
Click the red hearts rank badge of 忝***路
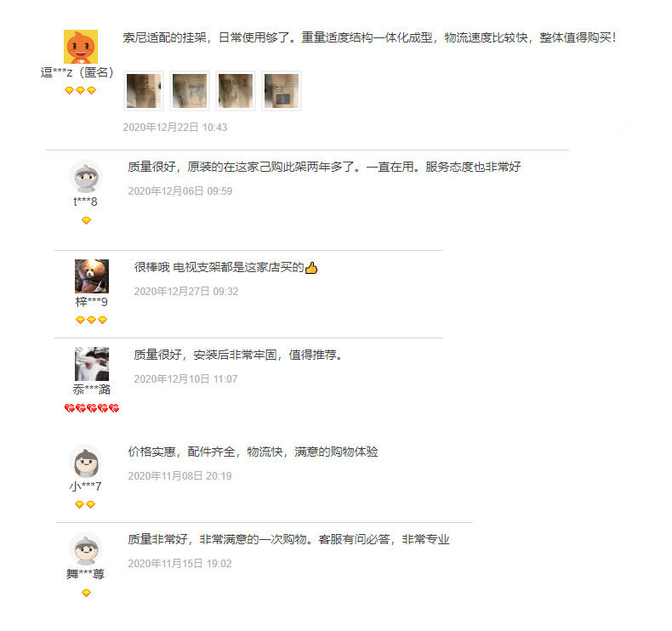click(92, 408)
